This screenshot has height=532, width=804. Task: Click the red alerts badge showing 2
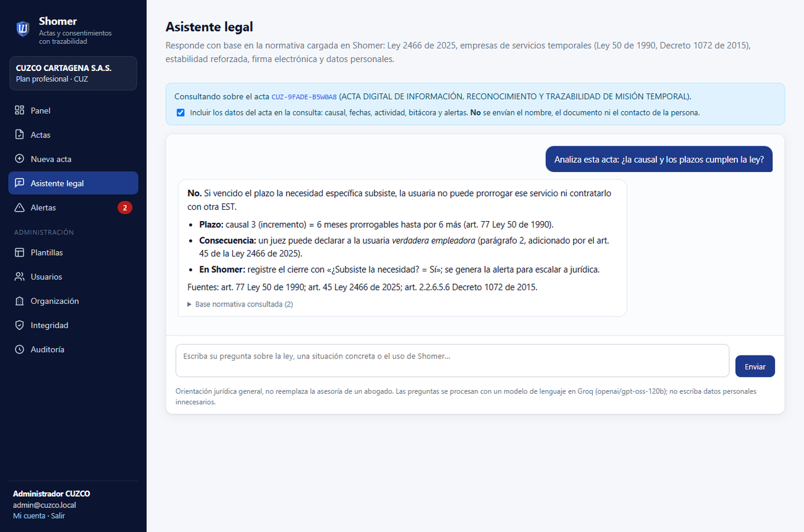tap(125, 208)
